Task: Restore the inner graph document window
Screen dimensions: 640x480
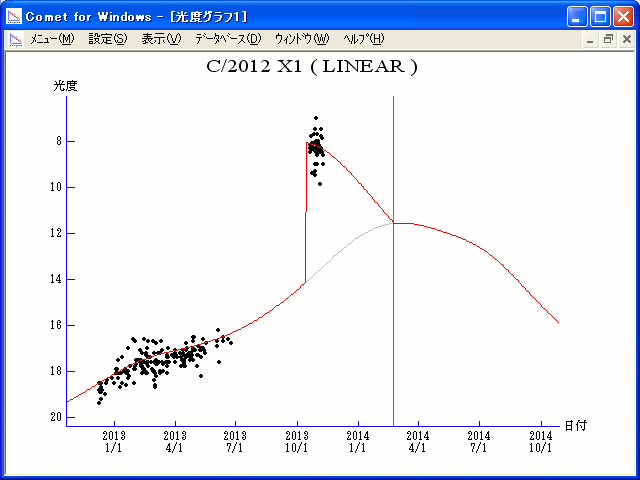Action: click(x=608, y=40)
